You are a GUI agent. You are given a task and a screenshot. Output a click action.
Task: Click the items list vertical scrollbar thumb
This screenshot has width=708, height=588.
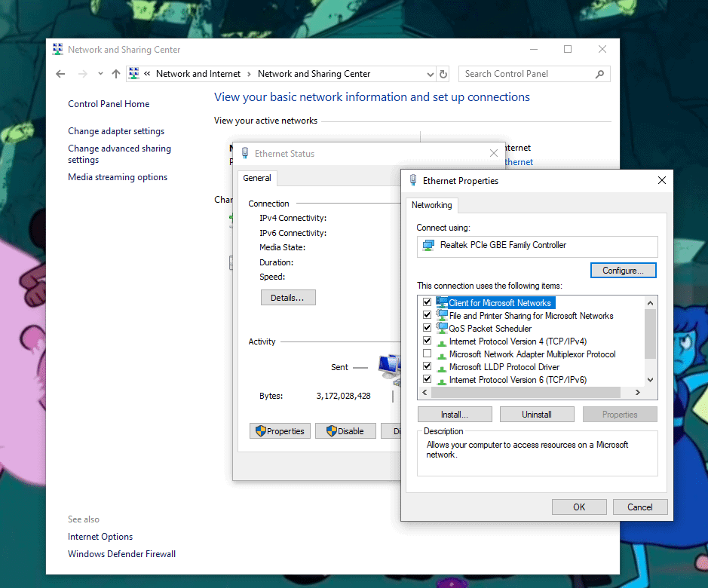(650, 334)
